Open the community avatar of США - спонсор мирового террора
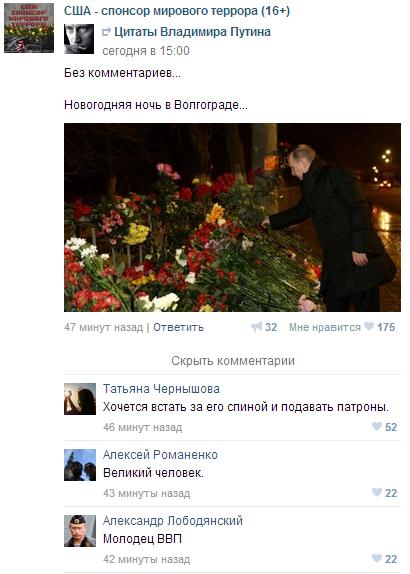Viewport: 410px width, 574px height. click(x=29, y=28)
